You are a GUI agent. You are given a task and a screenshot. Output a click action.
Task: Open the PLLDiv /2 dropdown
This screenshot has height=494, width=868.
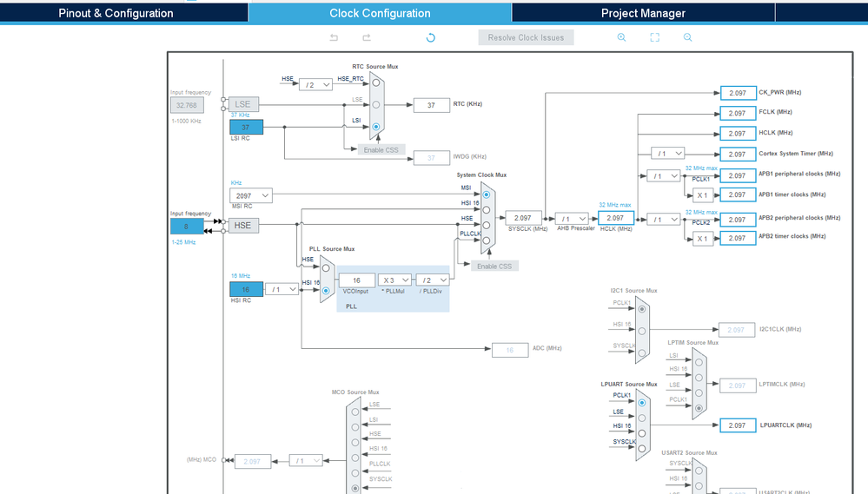[433, 280]
